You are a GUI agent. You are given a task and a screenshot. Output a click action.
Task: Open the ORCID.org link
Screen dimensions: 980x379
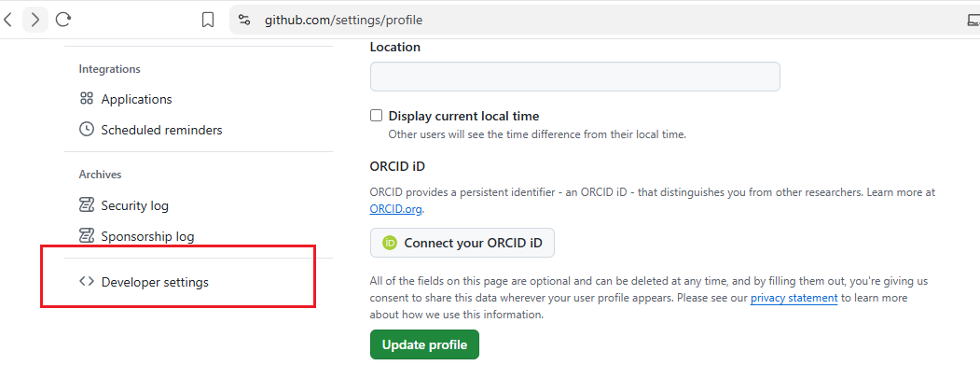[396, 209]
